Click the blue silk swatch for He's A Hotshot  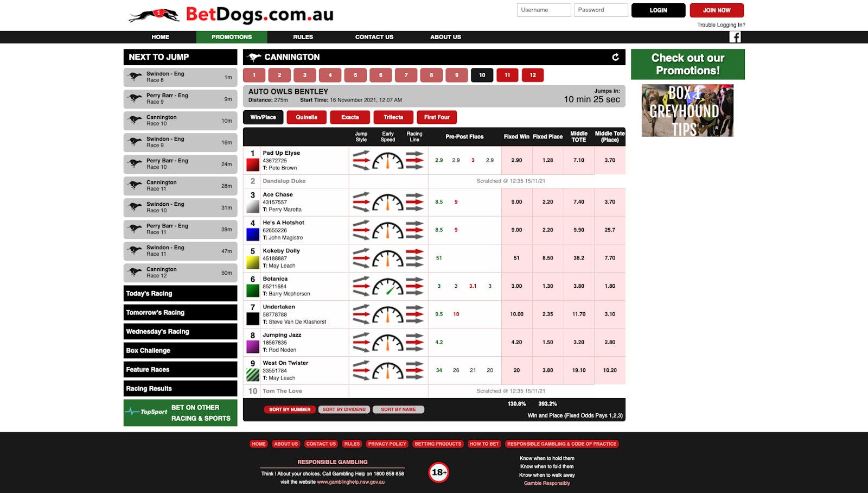coord(253,235)
